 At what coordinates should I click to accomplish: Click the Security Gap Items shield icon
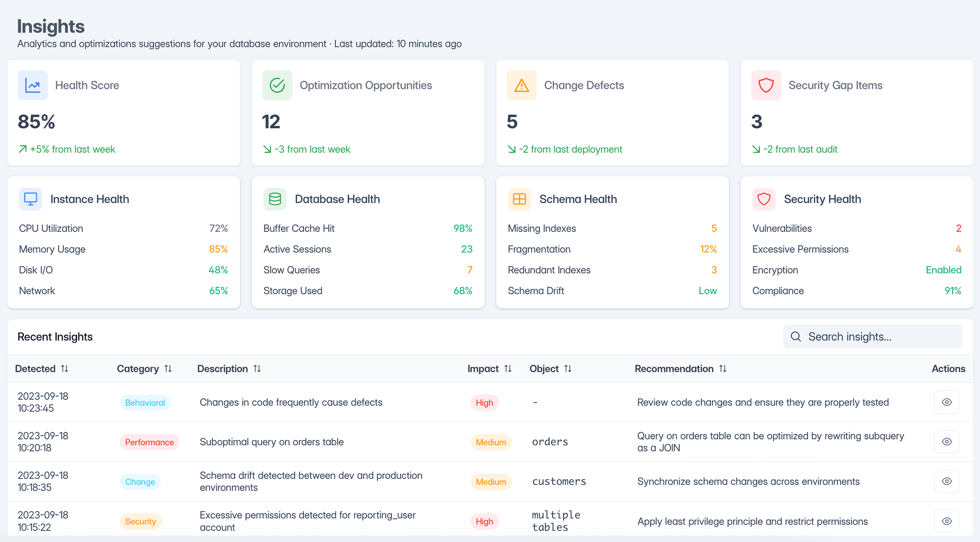click(766, 85)
